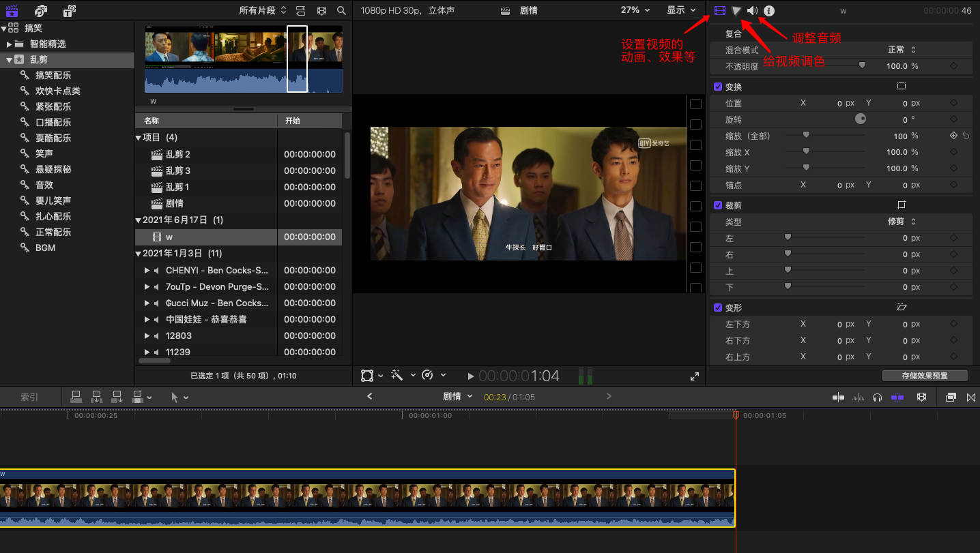Select the 紧张配乐 keyword collection
Viewport: 980px width, 553px height.
(x=53, y=106)
